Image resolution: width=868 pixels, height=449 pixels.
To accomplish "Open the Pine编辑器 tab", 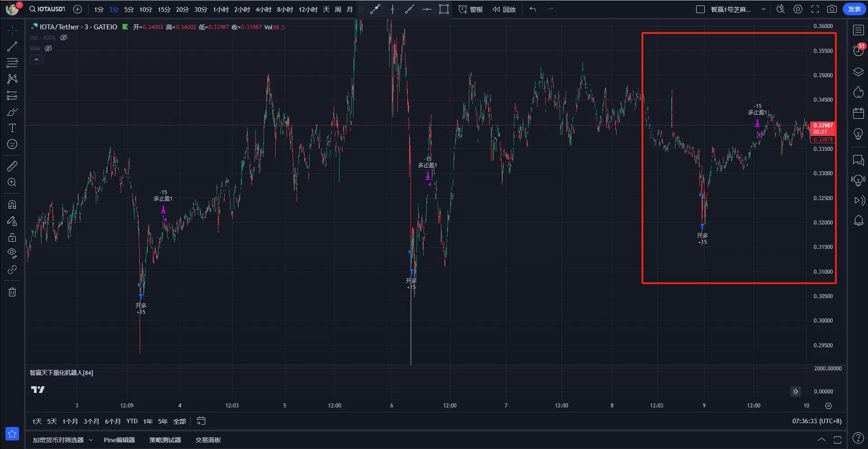I will coord(119,440).
